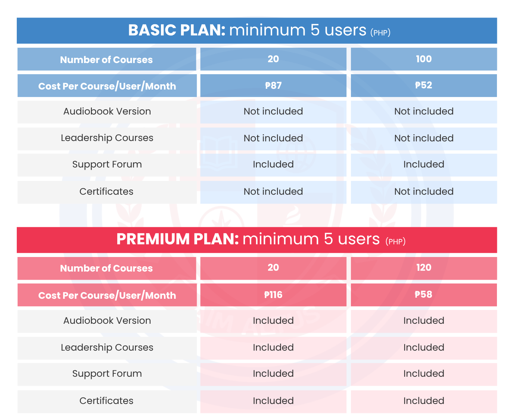Click Premium plan Certificates row label

pos(107,401)
